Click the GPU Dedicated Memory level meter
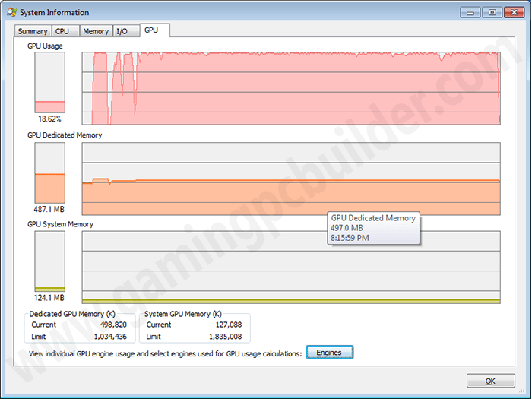 [50, 173]
